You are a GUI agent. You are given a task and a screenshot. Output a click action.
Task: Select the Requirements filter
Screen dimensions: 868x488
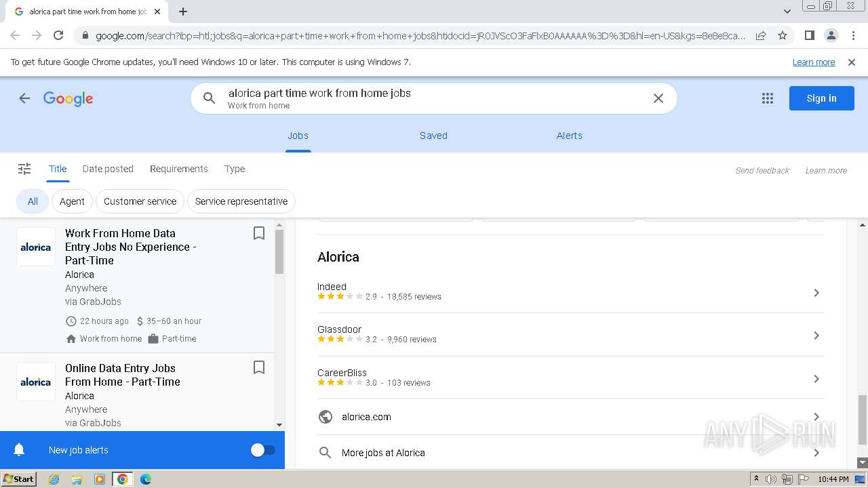coord(179,169)
